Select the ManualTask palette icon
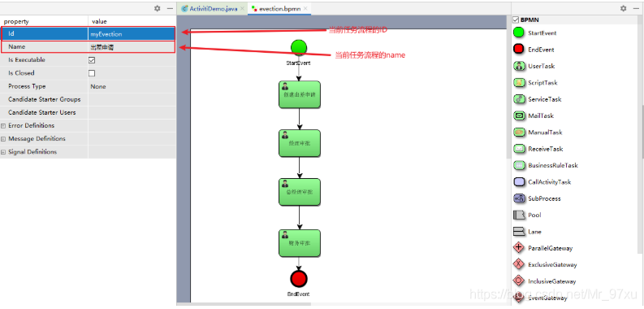 coord(519,132)
